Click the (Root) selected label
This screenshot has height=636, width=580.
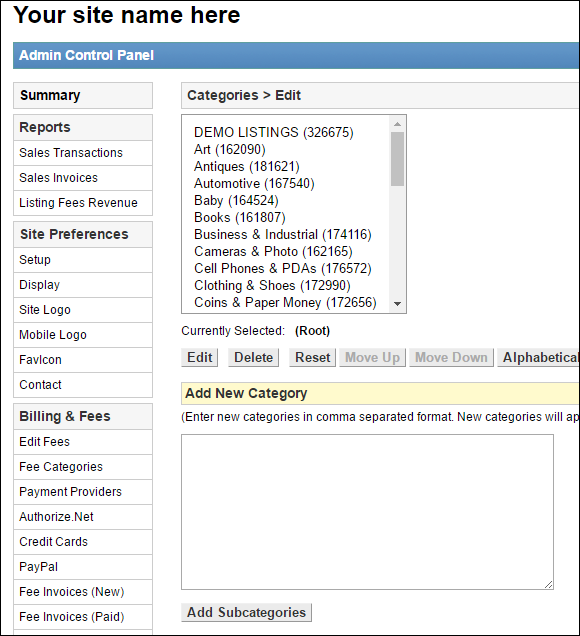pos(312,331)
